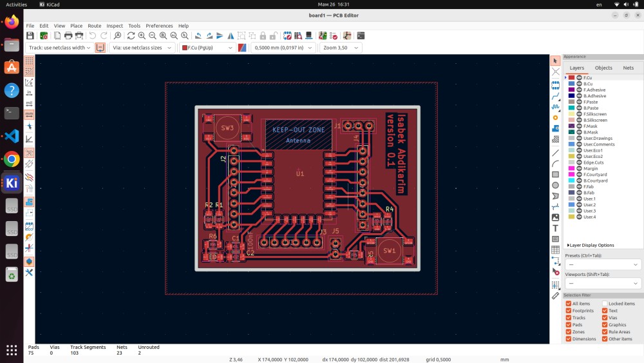Open grid size 0,5000 mm dropdown
This screenshot has width=644, height=363.
(x=283, y=48)
